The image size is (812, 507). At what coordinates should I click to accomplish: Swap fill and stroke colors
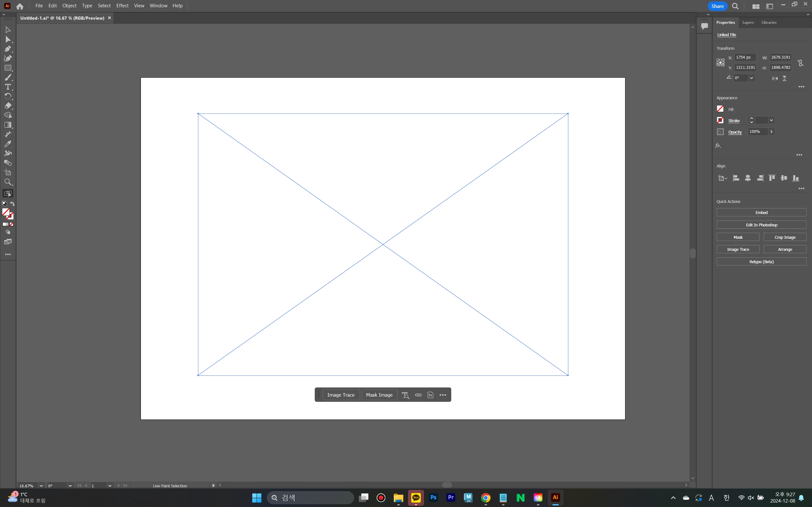click(x=12, y=204)
